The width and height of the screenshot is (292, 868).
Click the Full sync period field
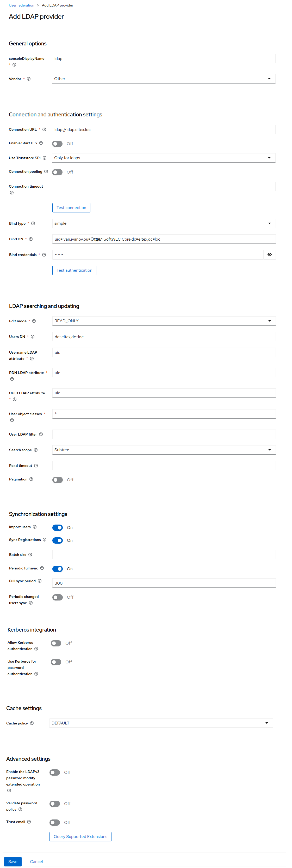point(164,583)
